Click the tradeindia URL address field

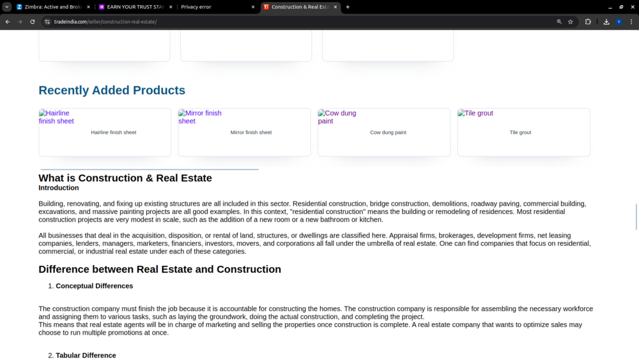(256, 22)
